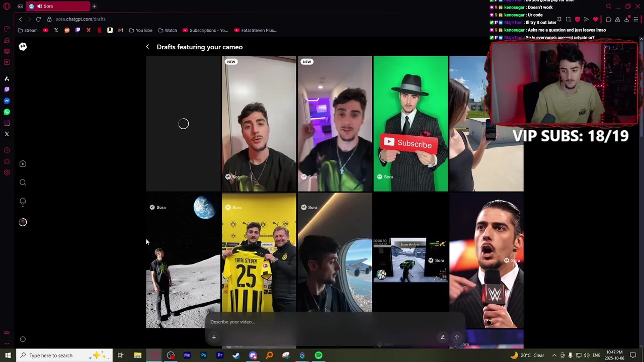The height and width of the screenshot is (362, 644).
Task: Open Spotify from taskbar
Action: click(318, 355)
